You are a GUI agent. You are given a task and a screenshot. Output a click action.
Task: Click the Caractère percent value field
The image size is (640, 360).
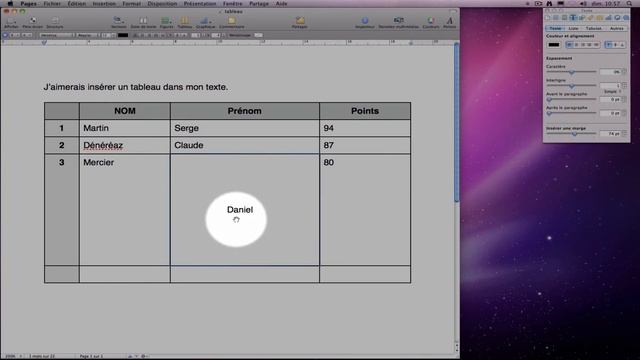(x=611, y=72)
